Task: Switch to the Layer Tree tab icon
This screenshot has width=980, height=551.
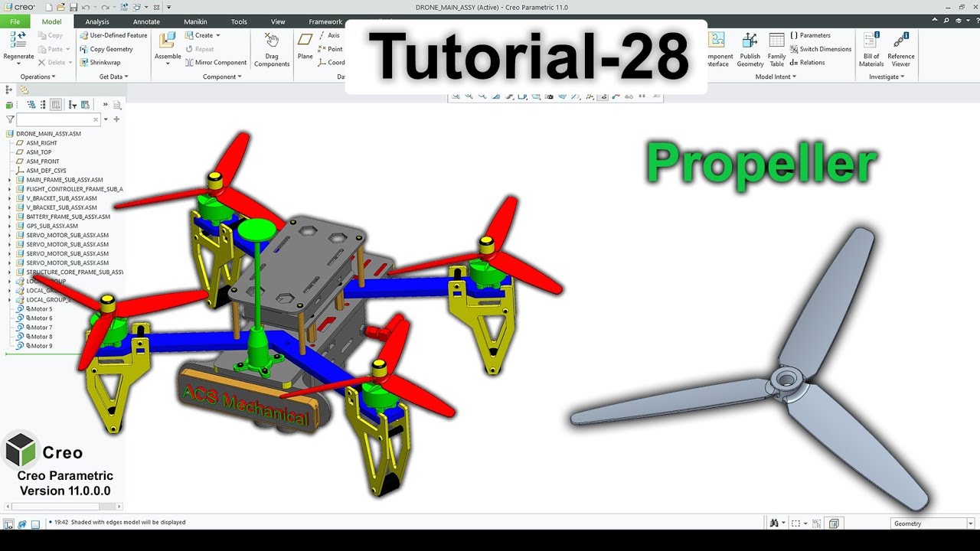Action: (x=24, y=90)
